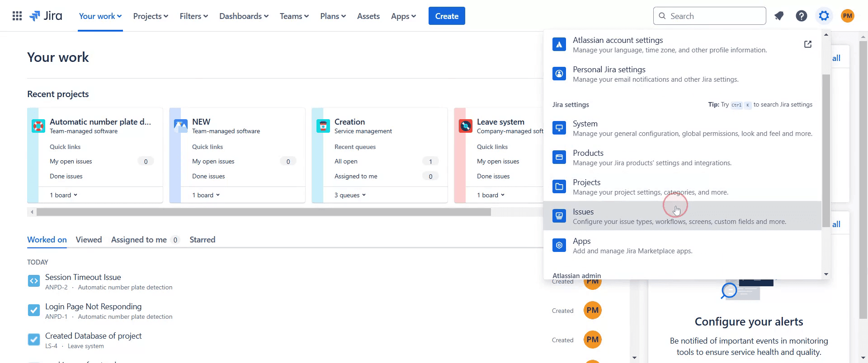868x363 pixels.
Task: Click the Search input field
Action: [710, 16]
